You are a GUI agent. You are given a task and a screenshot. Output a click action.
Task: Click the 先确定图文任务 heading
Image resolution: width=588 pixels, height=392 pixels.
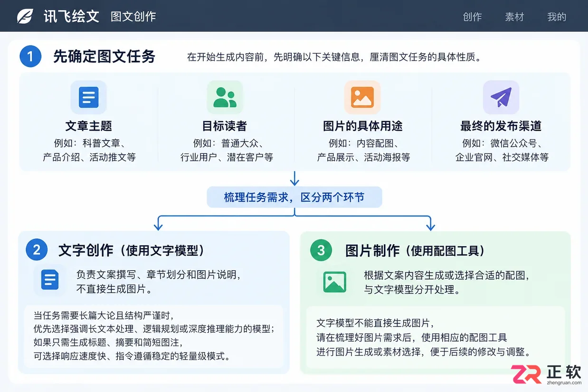[x=104, y=57]
